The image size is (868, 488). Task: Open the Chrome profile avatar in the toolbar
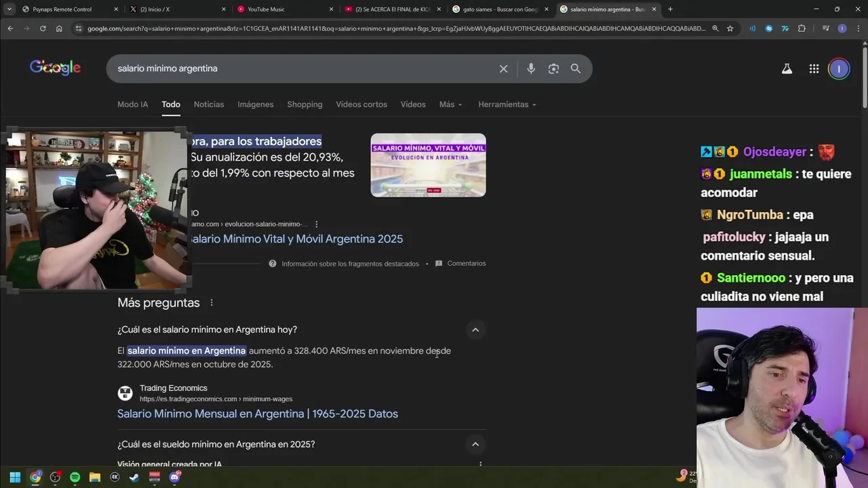coord(842,28)
